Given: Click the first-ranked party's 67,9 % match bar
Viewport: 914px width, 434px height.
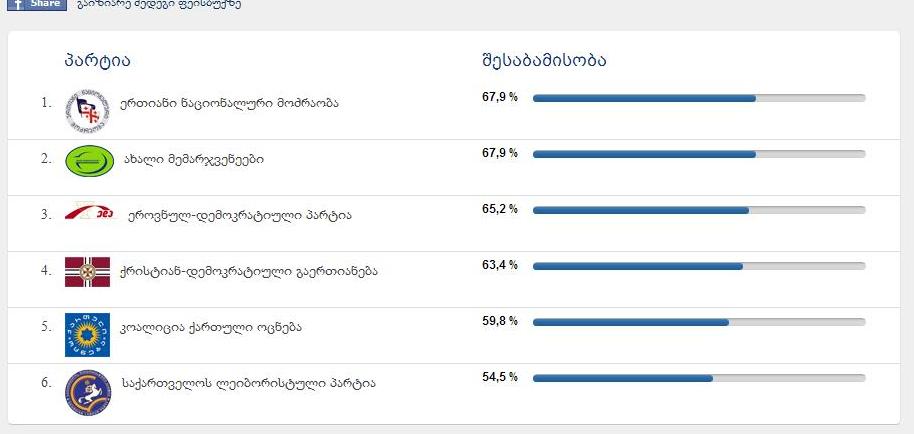Looking at the screenshot, I should click(x=698, y=98).
